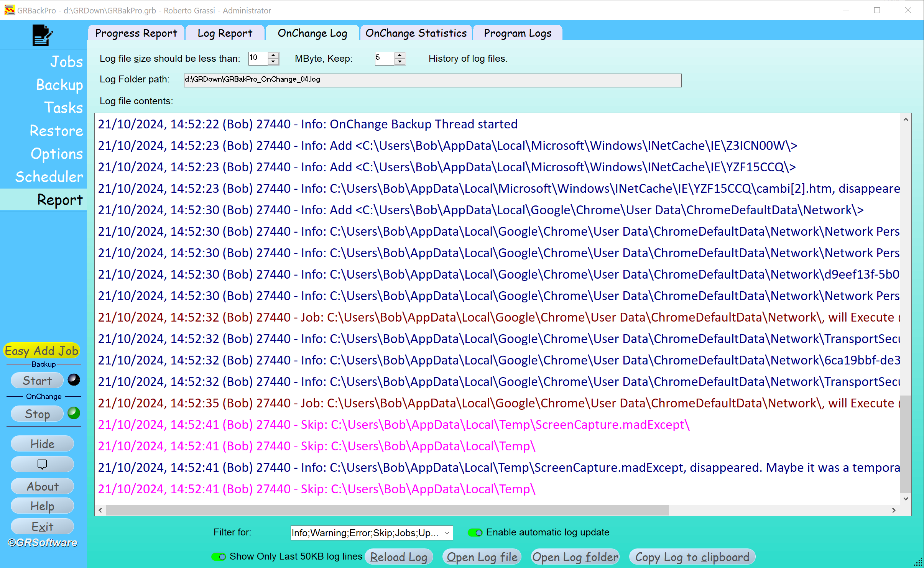The image size is (924, 568).
Task: Click the speech bubble icon button
Action: coord(42,464)
